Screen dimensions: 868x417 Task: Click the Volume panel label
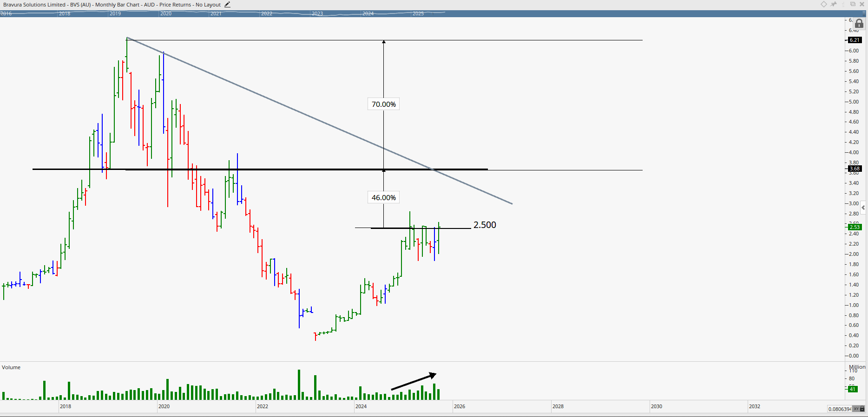coord(11,367)
